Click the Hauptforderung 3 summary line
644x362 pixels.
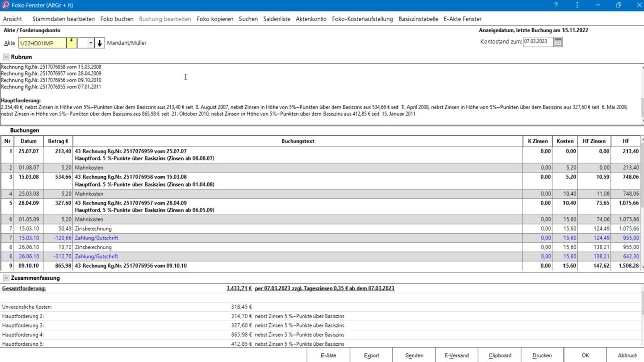[320, 326]
